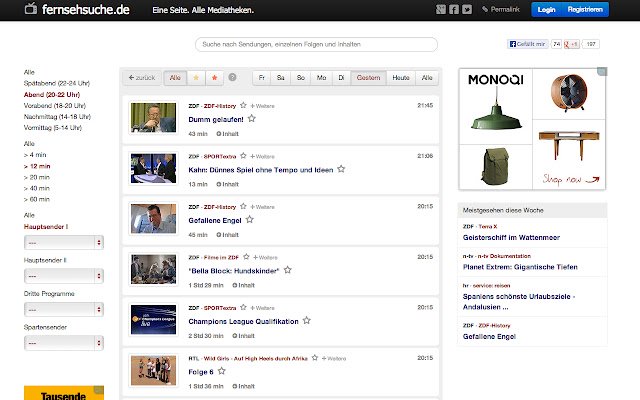
Task: Open the Google Plus icon in header
Action: pyautogui.click(x=441, y=9)
